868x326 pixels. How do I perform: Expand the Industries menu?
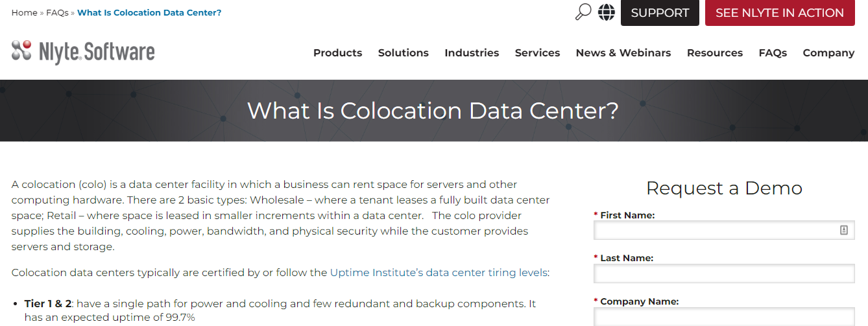click(472, 53)
